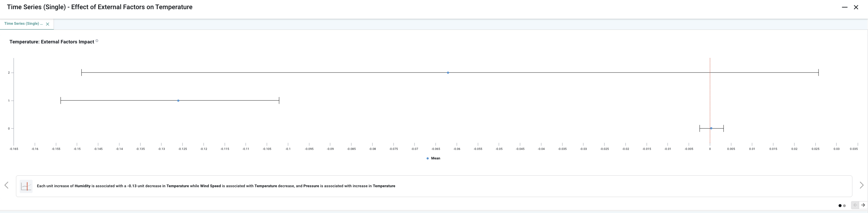Switch to the Time Series (Single) tab

tap(23, 24)
